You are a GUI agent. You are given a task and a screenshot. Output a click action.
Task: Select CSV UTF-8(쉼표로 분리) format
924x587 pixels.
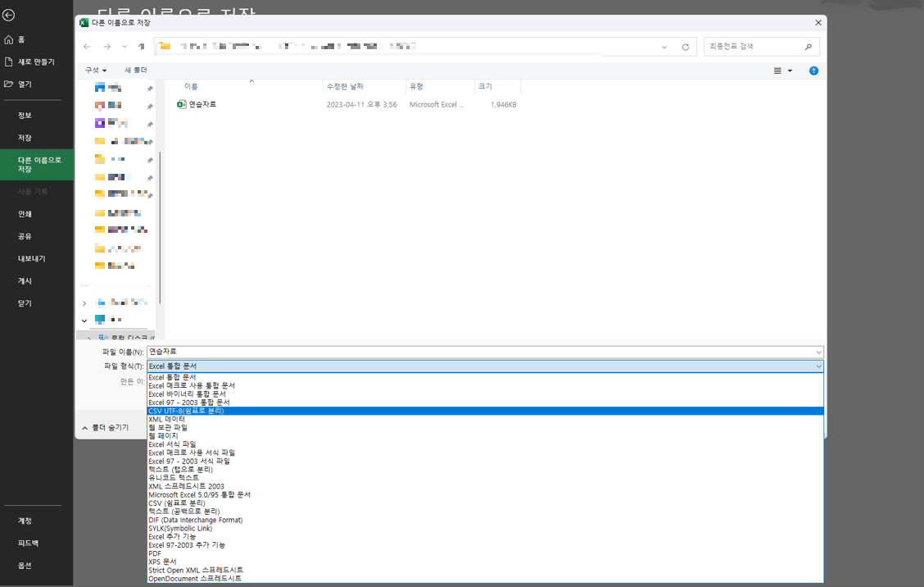[485, 412]
